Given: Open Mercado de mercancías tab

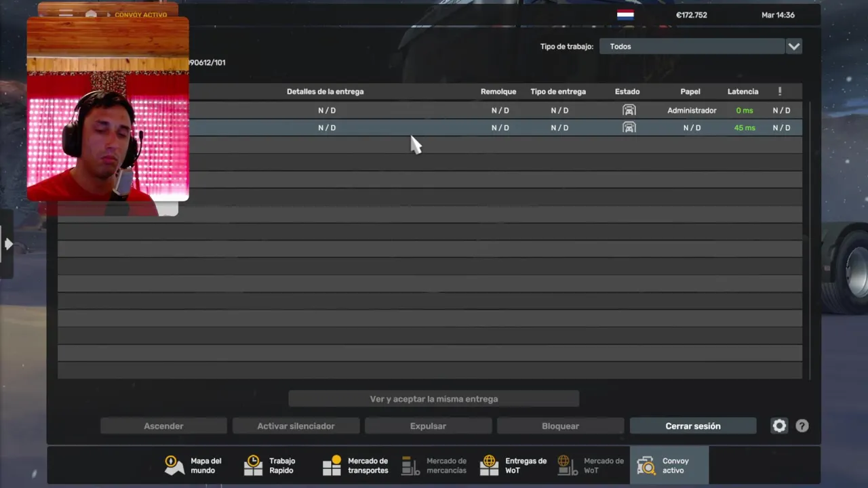Looking at the screenshot, I should (x=435, y=465).
